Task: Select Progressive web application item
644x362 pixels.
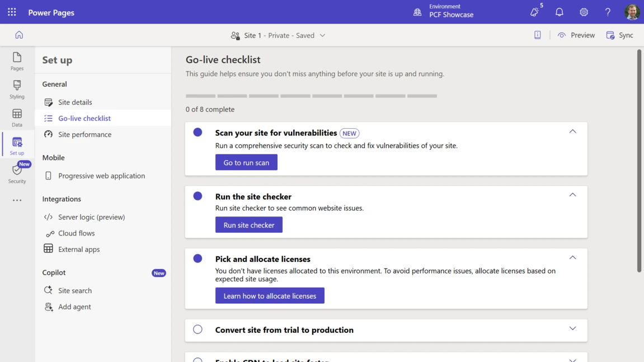Action: (x=103, y=176)
